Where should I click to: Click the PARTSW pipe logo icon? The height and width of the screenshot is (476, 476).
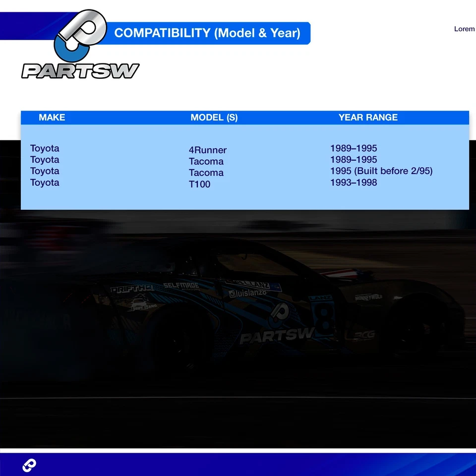click(80, 36)
